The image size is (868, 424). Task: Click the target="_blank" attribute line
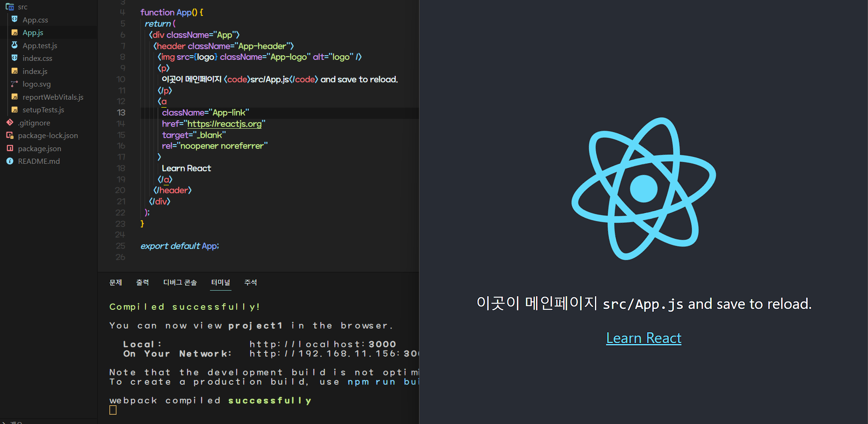(194, 135)
